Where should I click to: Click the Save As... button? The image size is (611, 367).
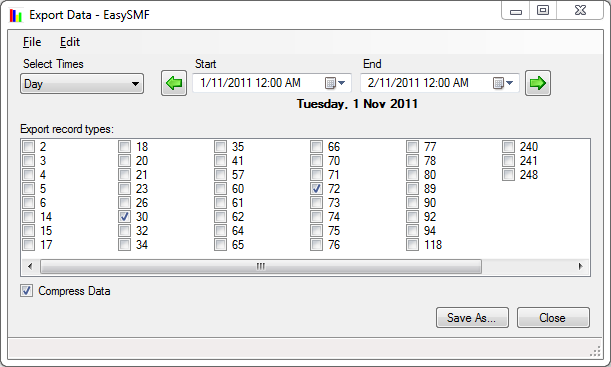(472, 318)
